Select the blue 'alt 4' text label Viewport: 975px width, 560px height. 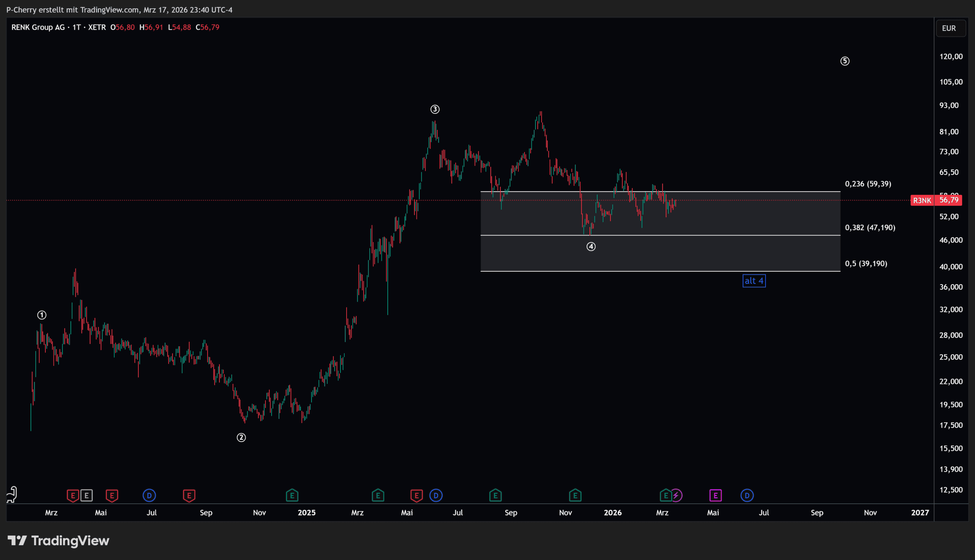click(754, 281)
